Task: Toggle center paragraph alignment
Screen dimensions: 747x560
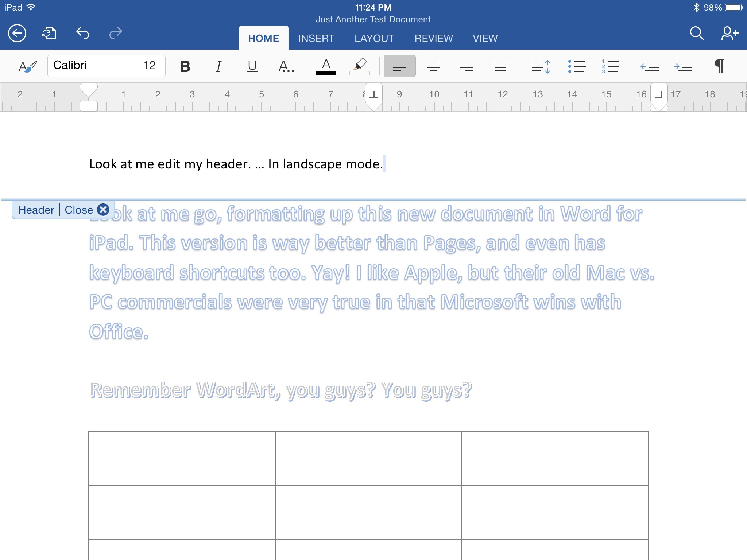Action: pos(433,66)
